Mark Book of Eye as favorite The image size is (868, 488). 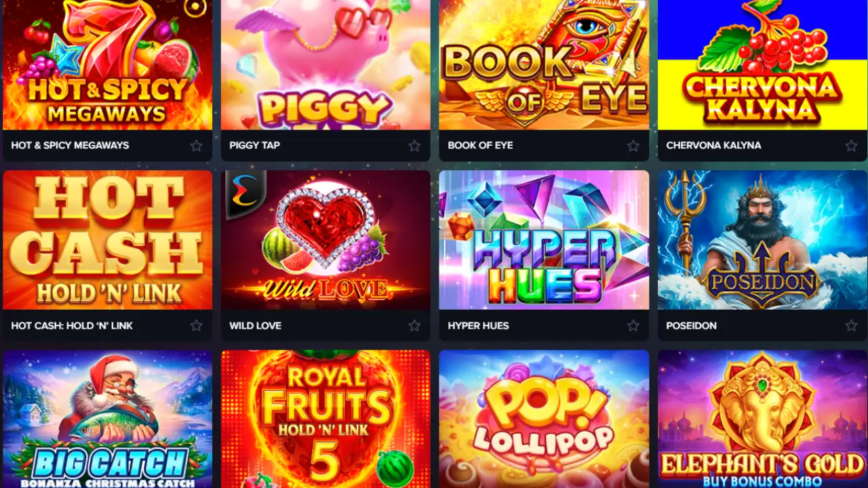(x=633, y=146)
